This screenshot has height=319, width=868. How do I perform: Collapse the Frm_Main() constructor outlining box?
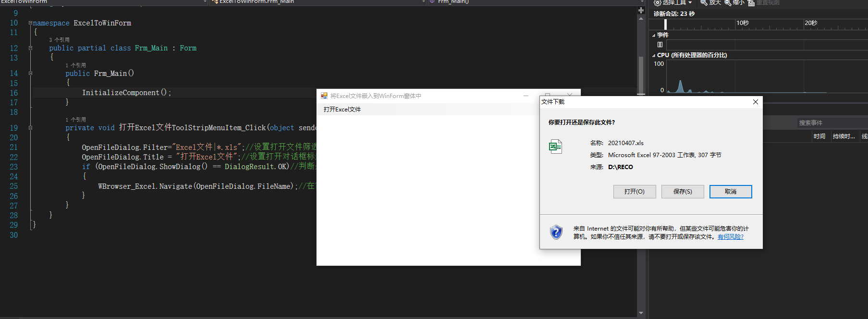(x=30, y=74)
